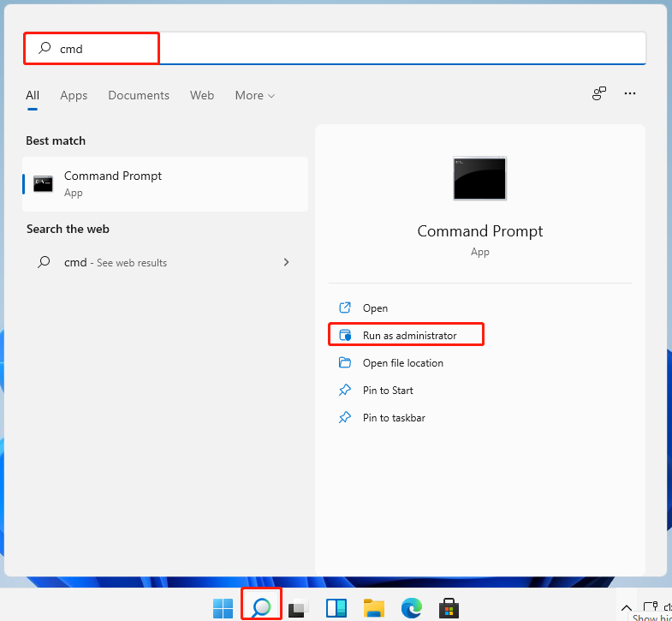Screen dimensions: 672x621
Task: Click the large Command Prompt preview icon
Action: click(479, 178)
